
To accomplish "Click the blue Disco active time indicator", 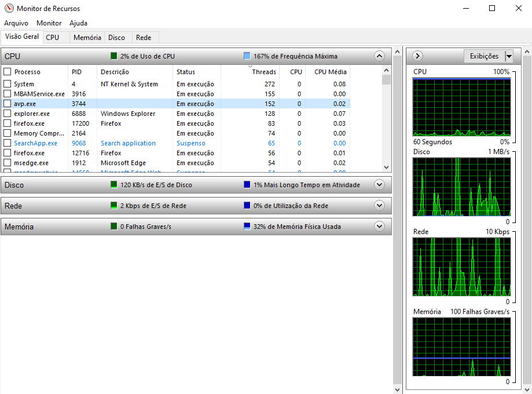I will tap(247, 185).
